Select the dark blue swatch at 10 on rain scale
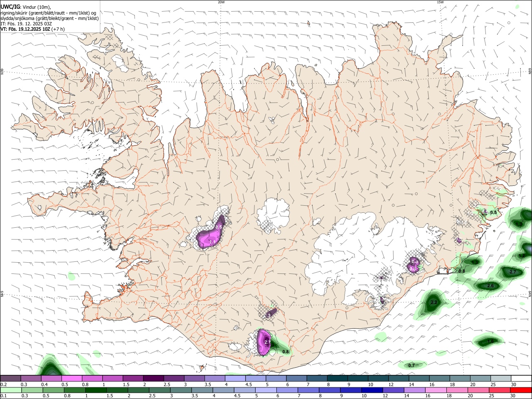This screenshot has height=399, width=532. coord(371,390)
